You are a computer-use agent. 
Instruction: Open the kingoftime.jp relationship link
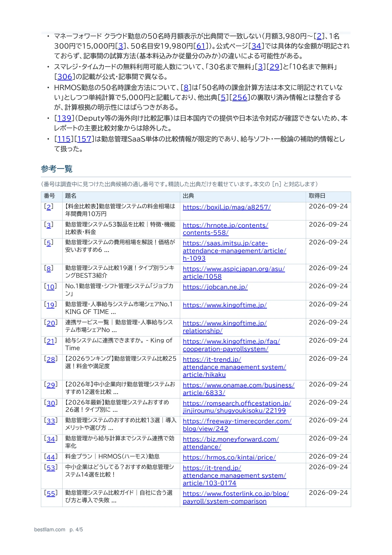coord(225,327)
